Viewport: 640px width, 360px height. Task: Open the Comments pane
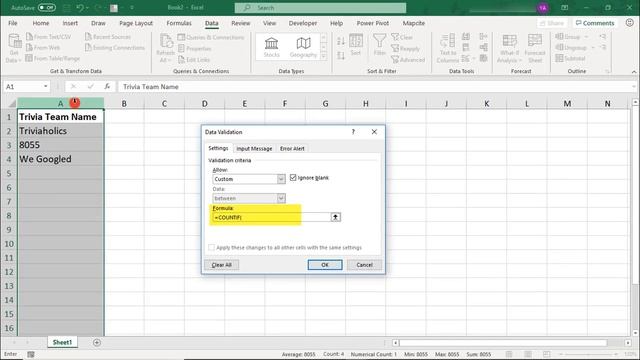[595, 23]
